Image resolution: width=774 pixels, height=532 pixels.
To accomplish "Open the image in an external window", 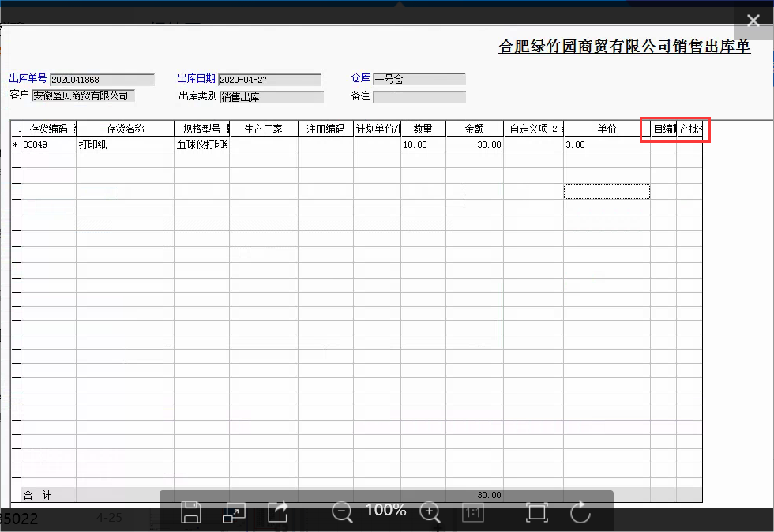I will 234,512.
